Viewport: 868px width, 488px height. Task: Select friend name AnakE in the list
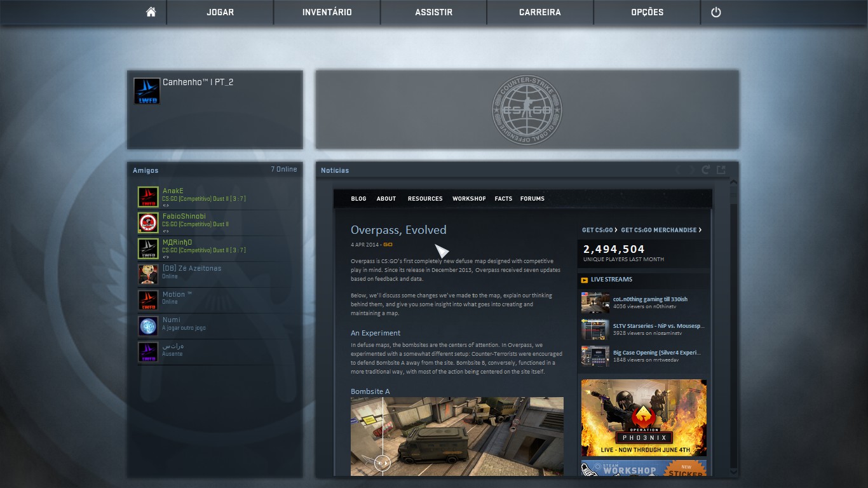(x=173, y=191)
